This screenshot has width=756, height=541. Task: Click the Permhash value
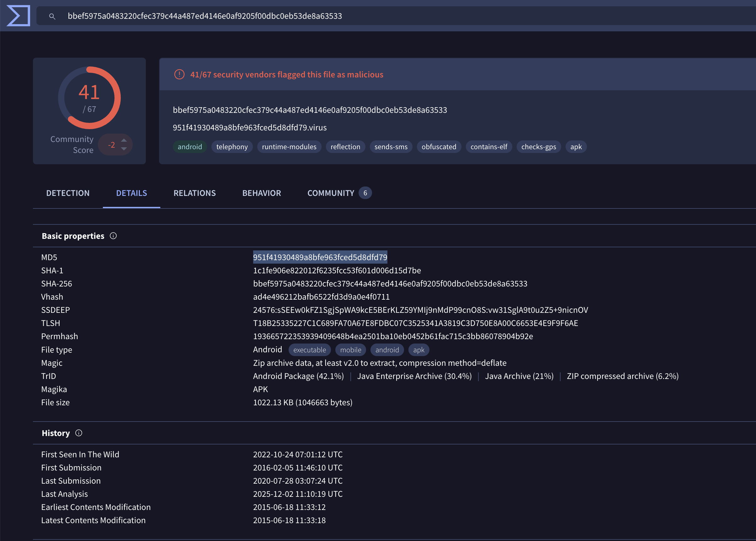tap(393, 336)
